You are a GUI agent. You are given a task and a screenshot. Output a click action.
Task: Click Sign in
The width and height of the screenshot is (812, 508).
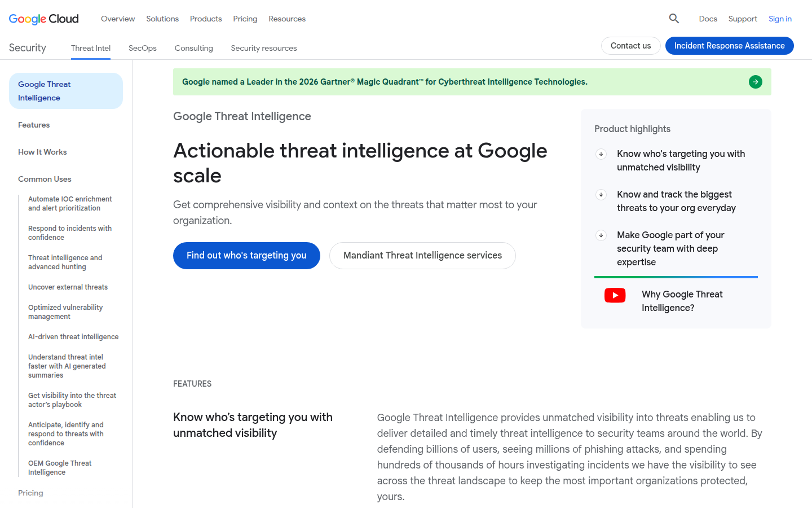pyautogui.click(x=780, y=19)
